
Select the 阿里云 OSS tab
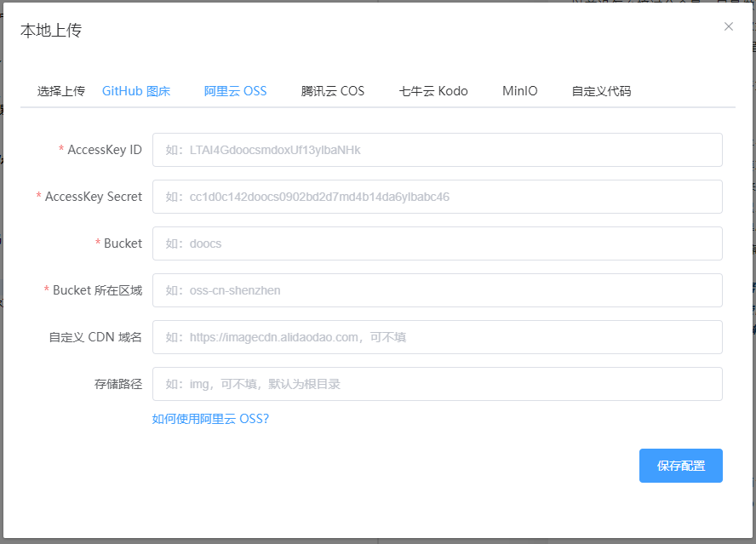pos(235,91)
